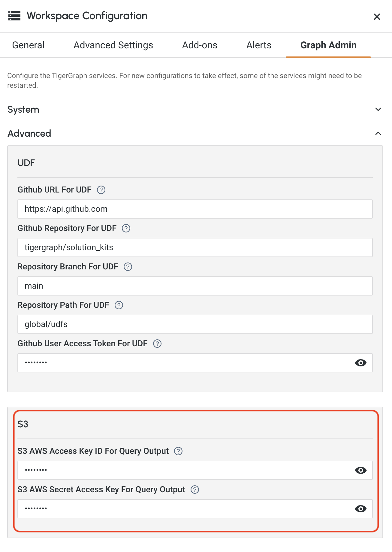Close the Workspace Configuration panel
This screenshot has width=392, height=552.
coord(377,17)
